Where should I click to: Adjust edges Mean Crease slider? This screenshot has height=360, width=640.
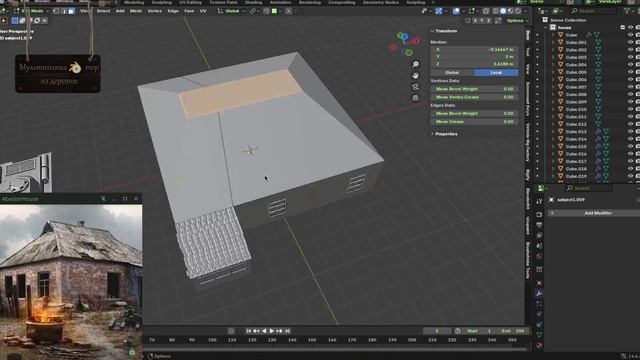click(475, 122)
